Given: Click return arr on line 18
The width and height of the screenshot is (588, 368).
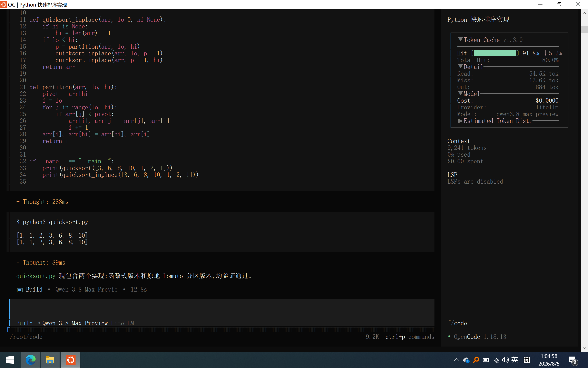Looking at the screenshot, I should (59, 67).
